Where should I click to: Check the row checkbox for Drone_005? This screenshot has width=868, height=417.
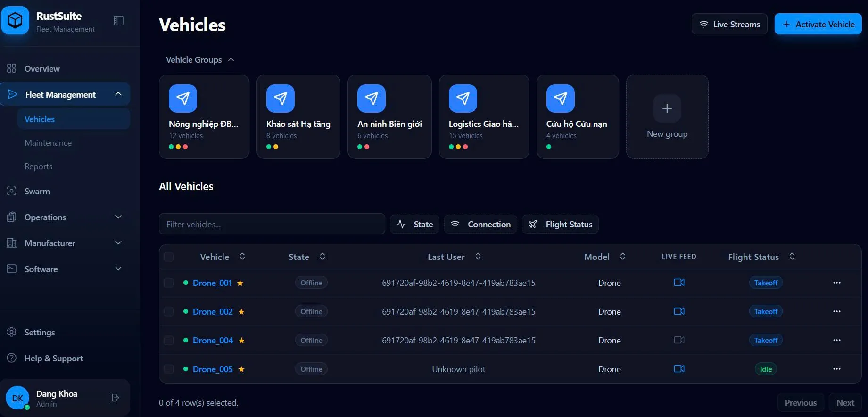[x=169, y=369]
